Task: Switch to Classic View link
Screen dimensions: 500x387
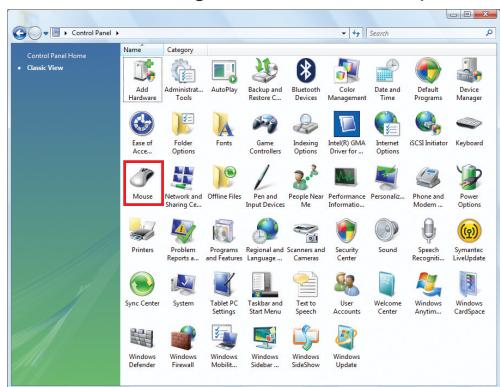Action: click(x=45, y=68)
